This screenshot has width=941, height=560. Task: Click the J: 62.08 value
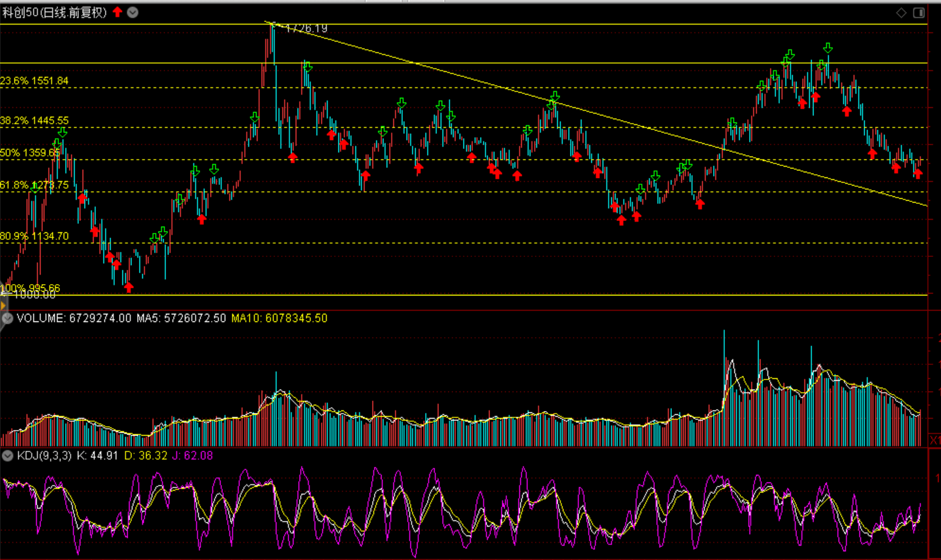pyautogui.click(x=193, y=456)
